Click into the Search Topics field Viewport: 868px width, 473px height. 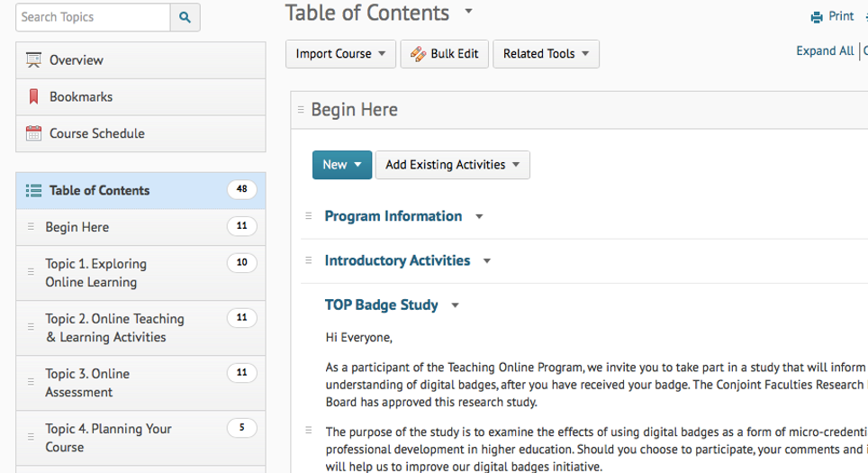(x=93, y=17)
